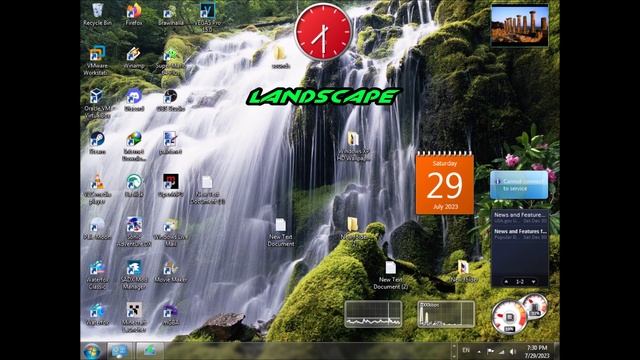The height and width of the screenshot is (360, 640).
Task: Select the Windows Live Mail shortcut
Action: [171, 232]
